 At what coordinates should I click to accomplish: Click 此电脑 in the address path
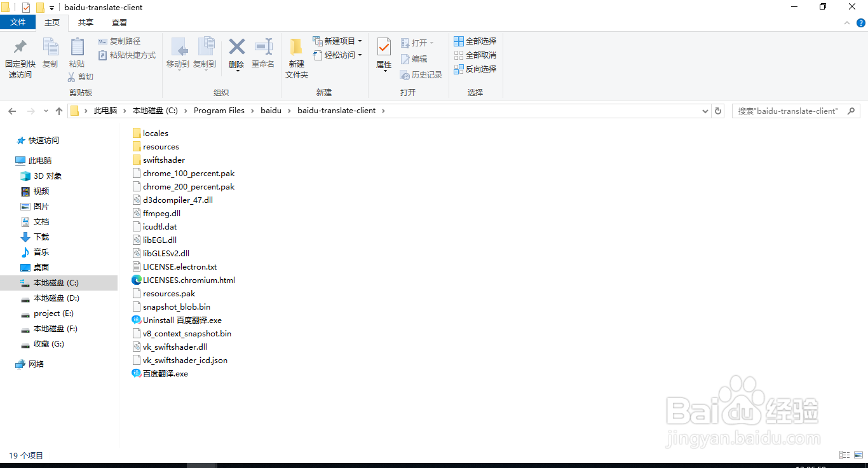(105, 111)
